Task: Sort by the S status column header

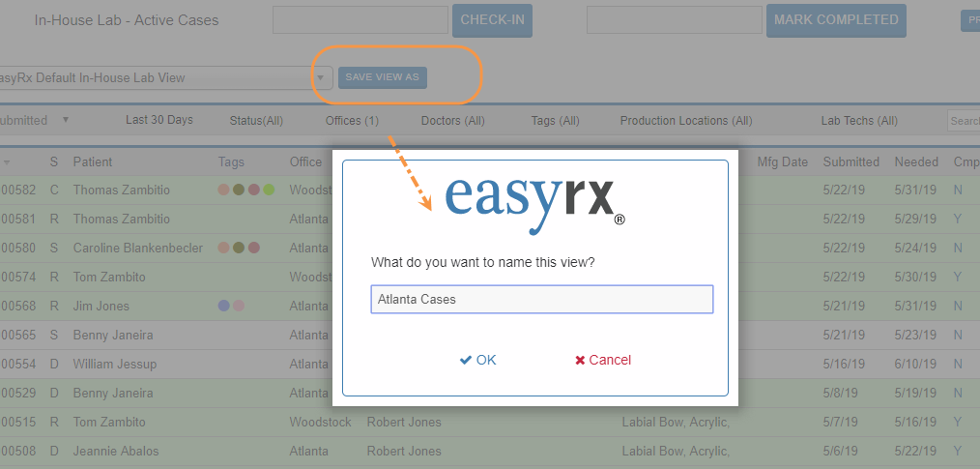Action: (x=54, y=161)
